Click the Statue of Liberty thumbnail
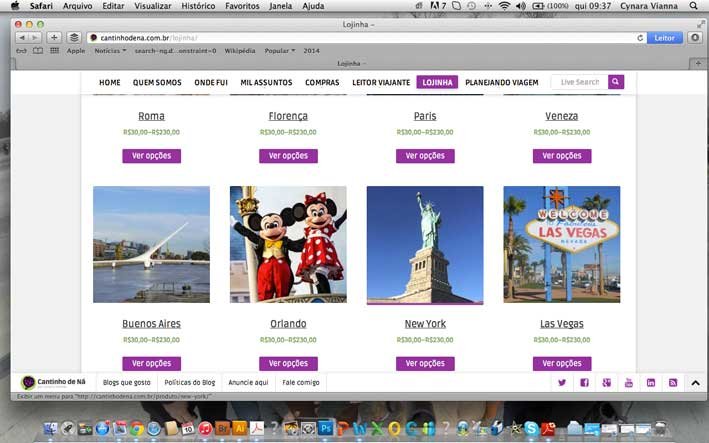709x443 pixels. [425, 245]
